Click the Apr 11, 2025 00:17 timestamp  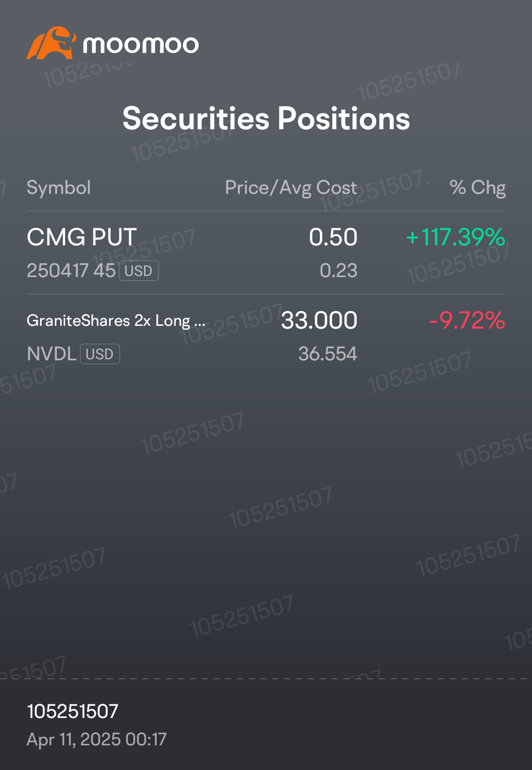(x=96, y=740)
